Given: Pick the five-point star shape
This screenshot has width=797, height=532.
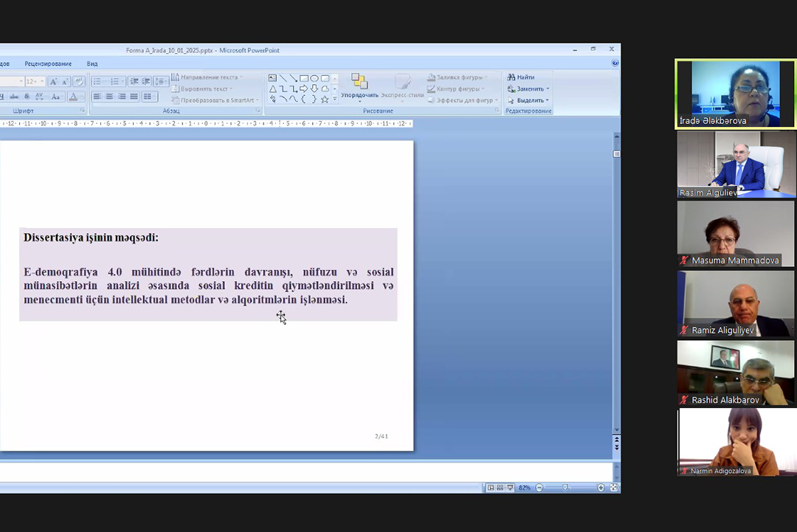Looking at the screenshot, I should [325, 100].
